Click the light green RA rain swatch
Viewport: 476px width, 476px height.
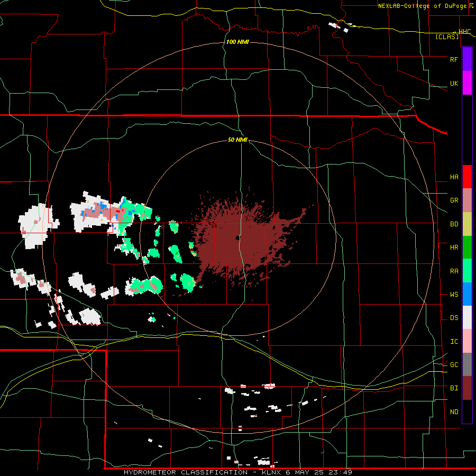click(x=467, y=271)
